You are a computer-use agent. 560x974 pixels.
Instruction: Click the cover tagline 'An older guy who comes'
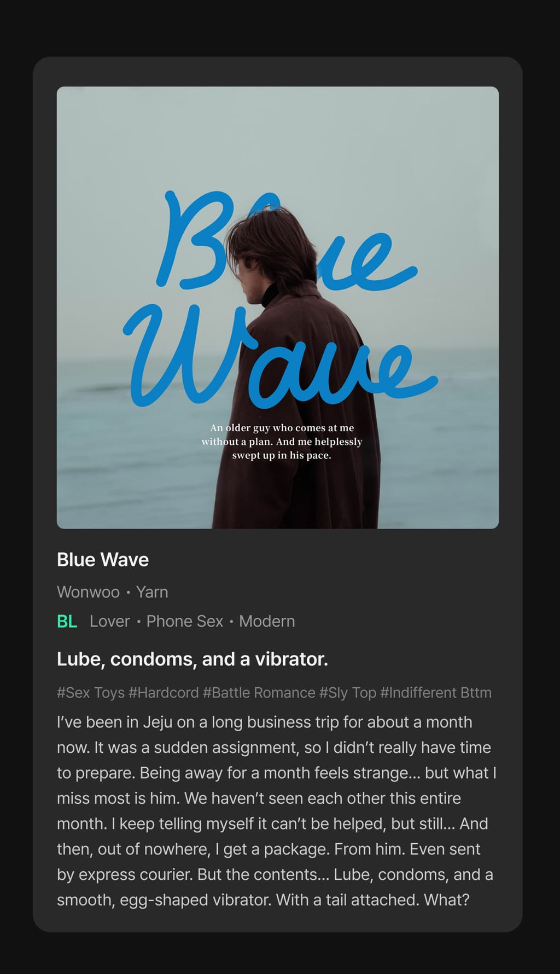coord(282,442)
